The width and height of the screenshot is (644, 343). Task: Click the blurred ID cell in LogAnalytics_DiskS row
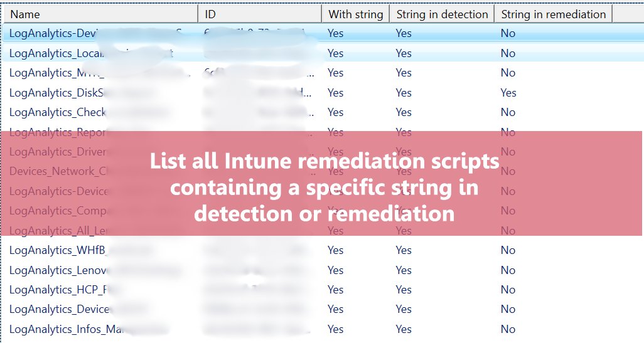(259, 93)
